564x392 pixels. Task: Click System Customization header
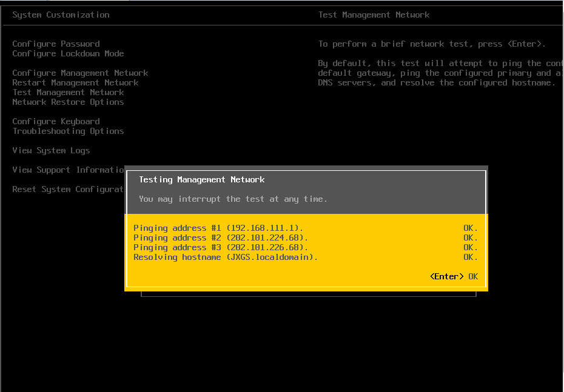click(61, 15)
